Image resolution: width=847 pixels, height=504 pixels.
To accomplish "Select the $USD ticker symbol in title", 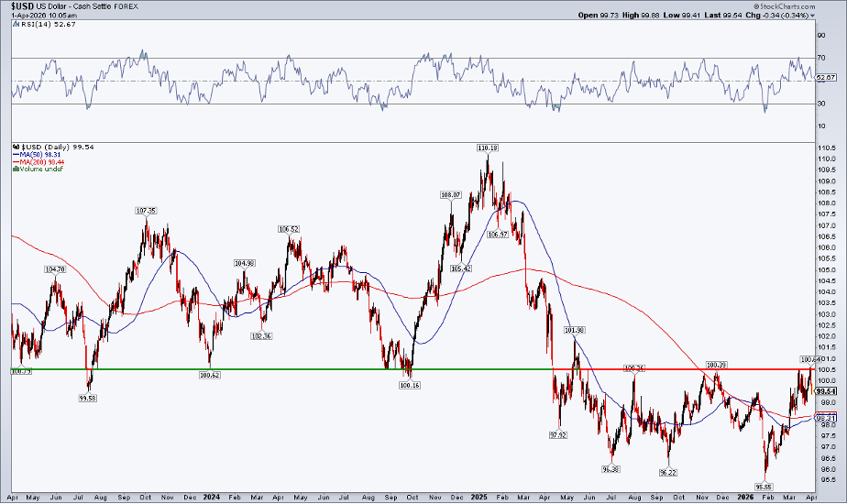I will [22, 6].
